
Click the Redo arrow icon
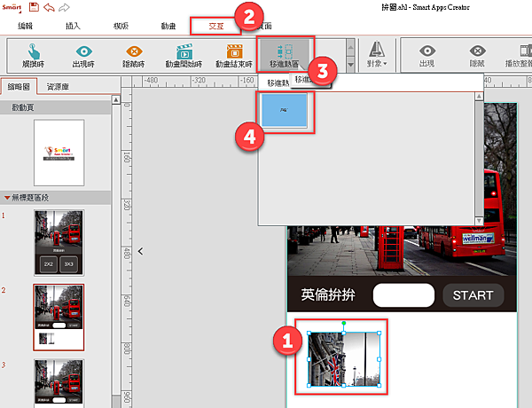(64, 7)
